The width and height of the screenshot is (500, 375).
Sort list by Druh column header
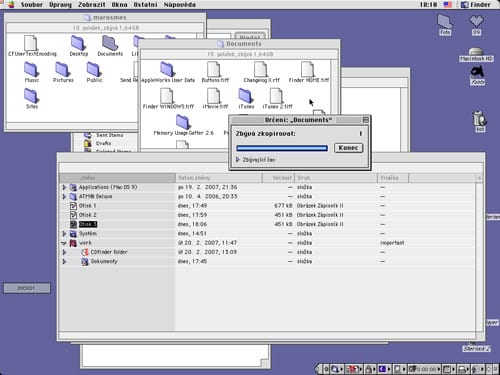(336, 178)
